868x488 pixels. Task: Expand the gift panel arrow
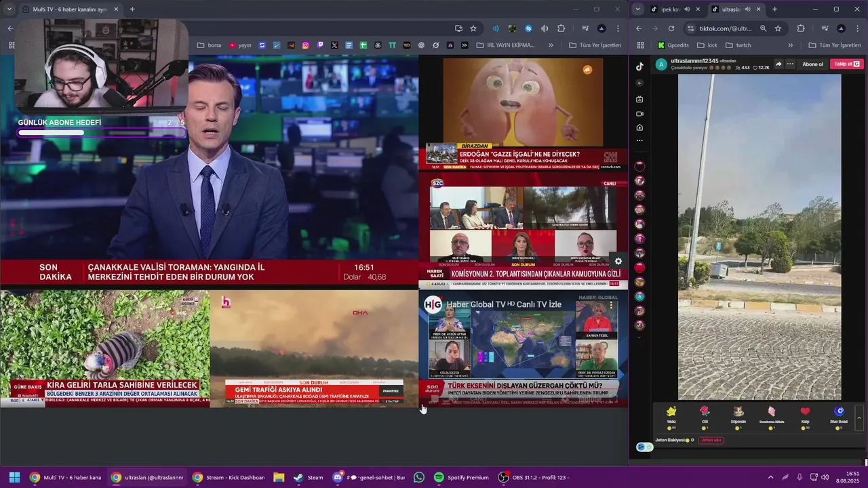[859, 418]
